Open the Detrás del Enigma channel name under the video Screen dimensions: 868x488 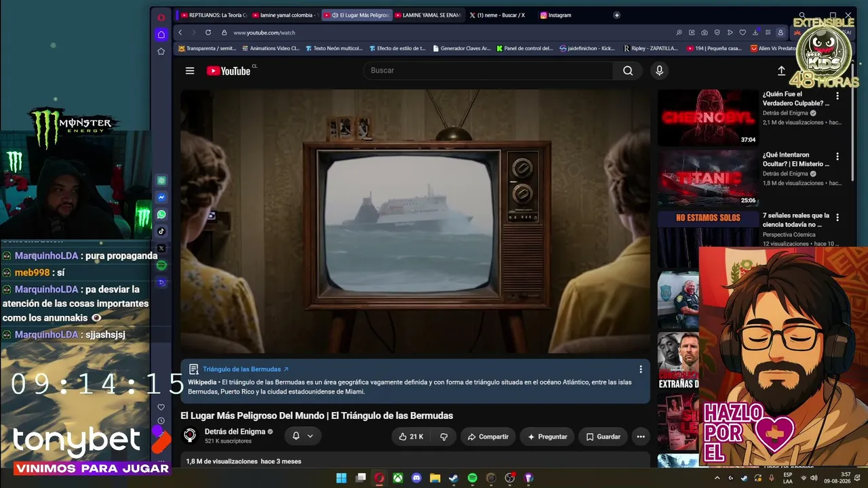(235, 432)
